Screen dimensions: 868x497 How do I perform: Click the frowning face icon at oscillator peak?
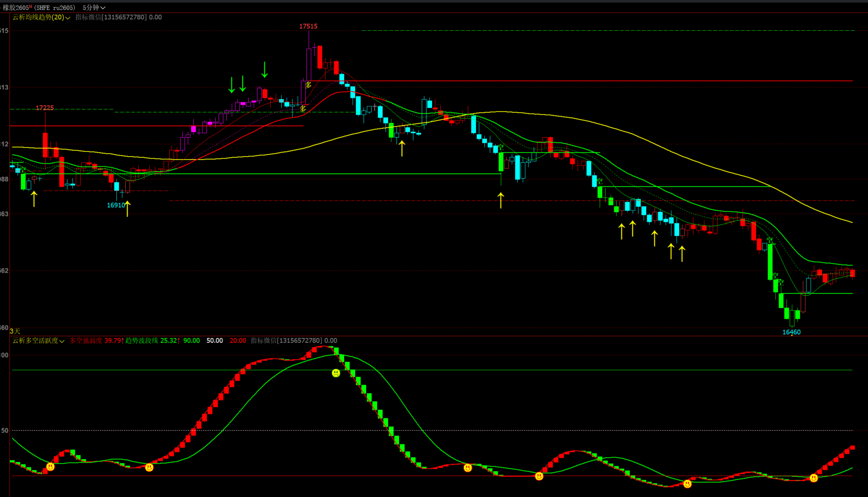click(x=336, y=373)
